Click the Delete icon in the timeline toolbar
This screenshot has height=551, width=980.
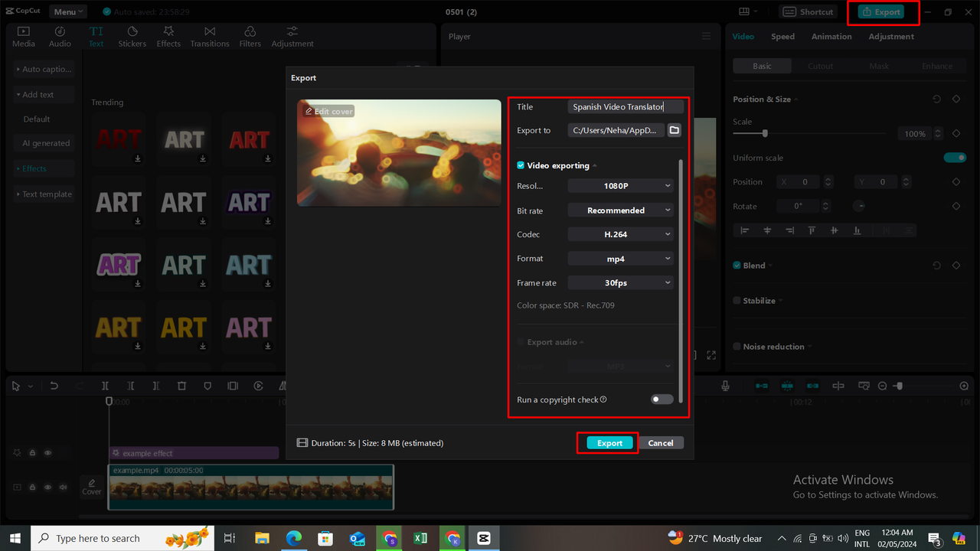click(181, 386)
